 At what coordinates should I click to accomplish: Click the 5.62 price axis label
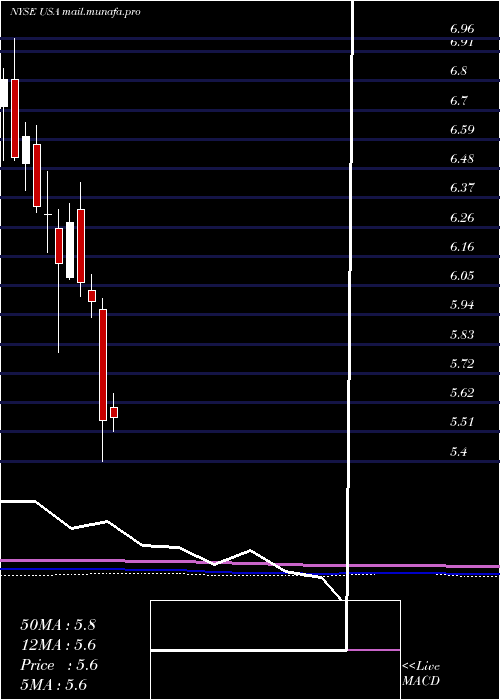[x=462, y=392]
